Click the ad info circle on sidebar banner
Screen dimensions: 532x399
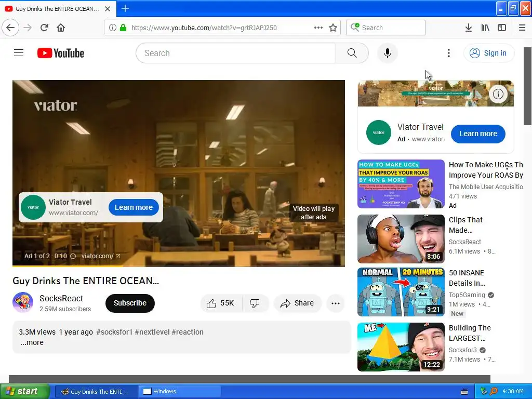point(498,94)
